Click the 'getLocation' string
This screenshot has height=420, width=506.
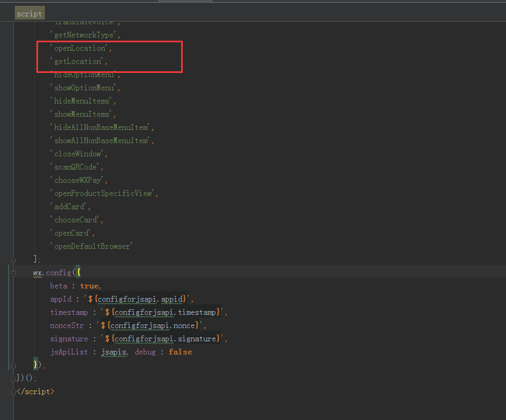[x=78, y=61]
